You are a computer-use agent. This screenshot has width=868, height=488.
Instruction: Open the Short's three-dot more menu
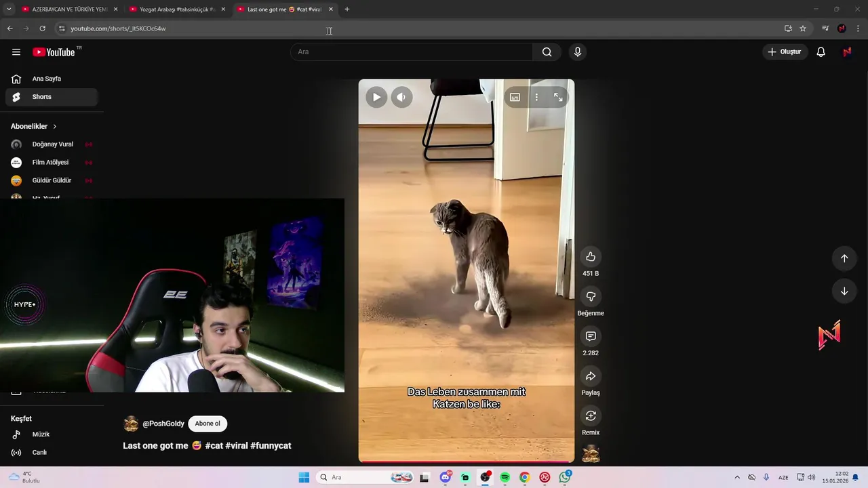tap(536, 97)
